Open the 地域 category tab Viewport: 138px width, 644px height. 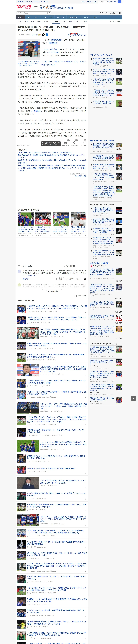(85, 21)
